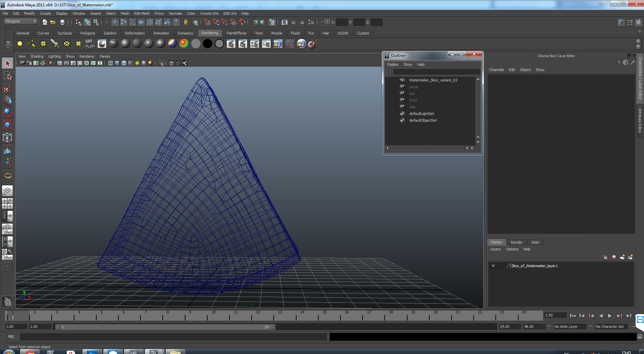644x354 pixels.
Task: Toggle the viewport grid display button
Action: coord(60,63)
